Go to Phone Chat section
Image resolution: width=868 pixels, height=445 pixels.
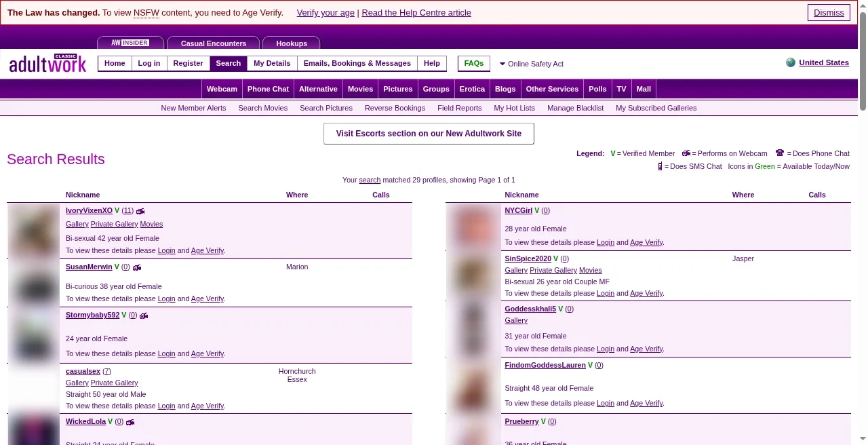coord(268,89)
